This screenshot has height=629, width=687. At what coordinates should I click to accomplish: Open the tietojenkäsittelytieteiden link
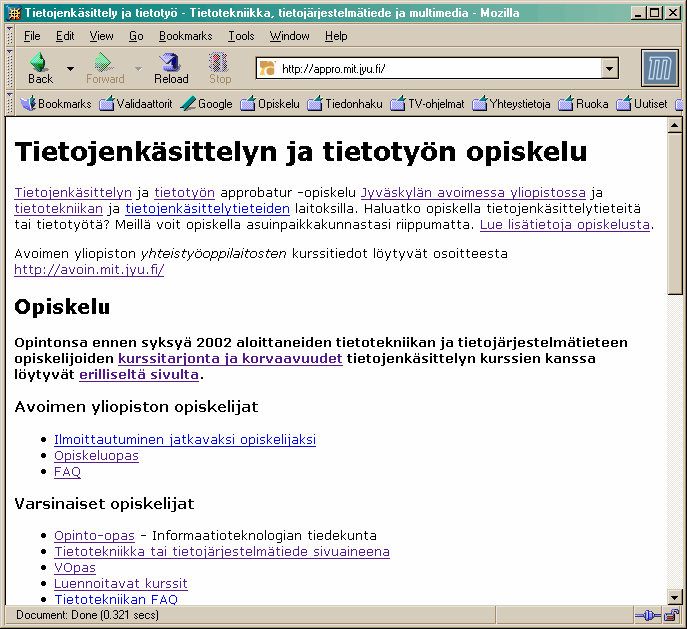pyautogui.click(x=208, y=208)
